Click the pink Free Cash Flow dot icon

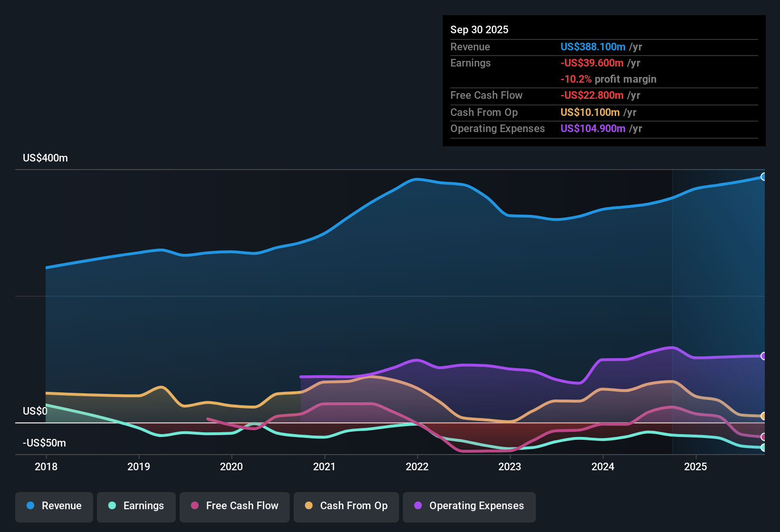click(194, 506)
